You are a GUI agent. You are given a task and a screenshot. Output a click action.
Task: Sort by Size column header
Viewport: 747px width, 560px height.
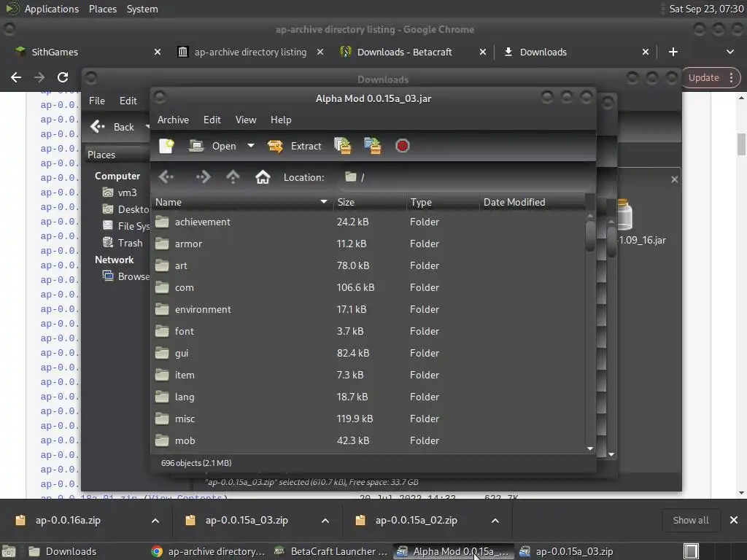[x=370, y=202]
